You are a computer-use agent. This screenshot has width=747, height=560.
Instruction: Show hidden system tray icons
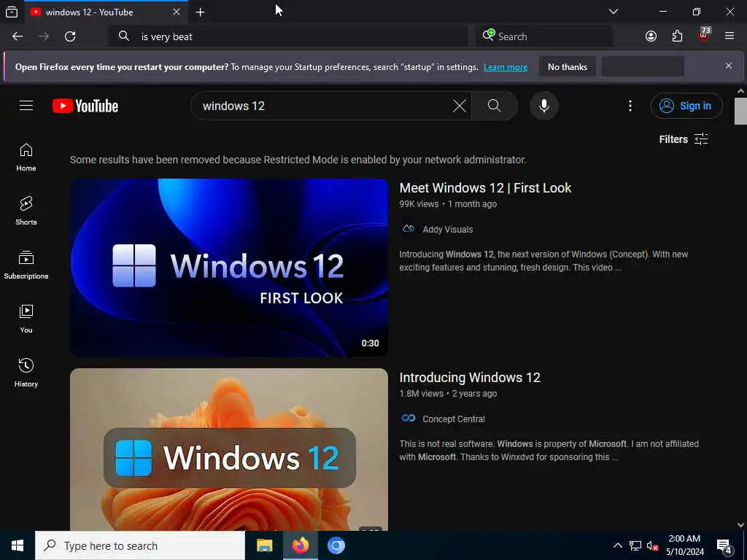(617, 545)
